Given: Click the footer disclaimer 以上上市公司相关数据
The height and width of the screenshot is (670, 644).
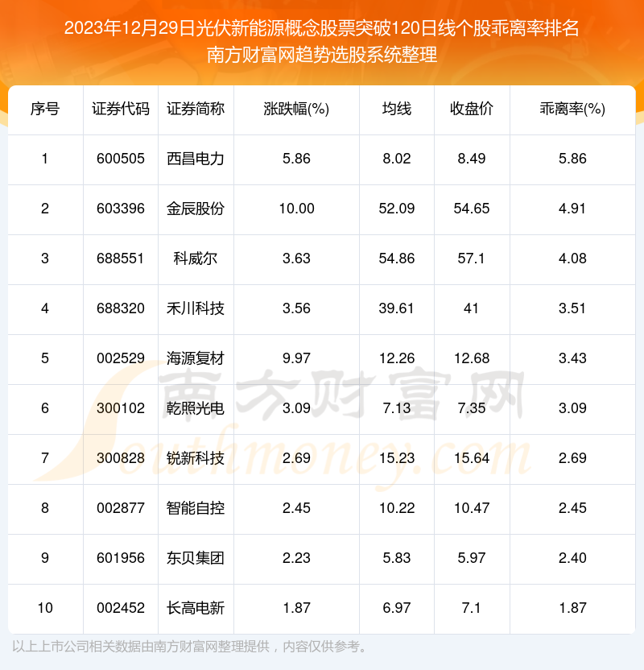Looking at the screenshot, I should click(x=190, y=647).
